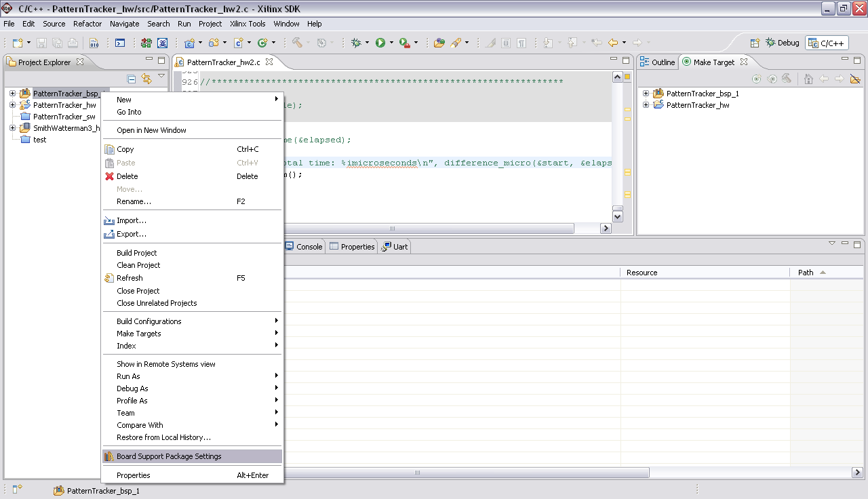868x499 pixels.
Task: Click the blue bug toolbar icon
Action: [163, 43]
